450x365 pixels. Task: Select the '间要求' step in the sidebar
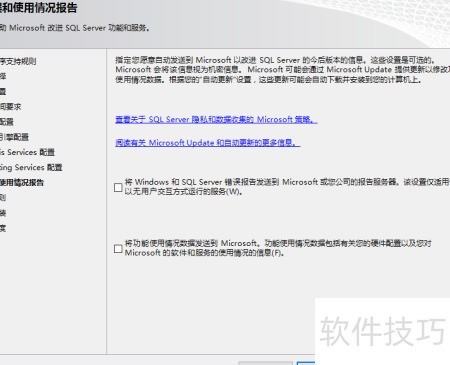coord(11,107)
